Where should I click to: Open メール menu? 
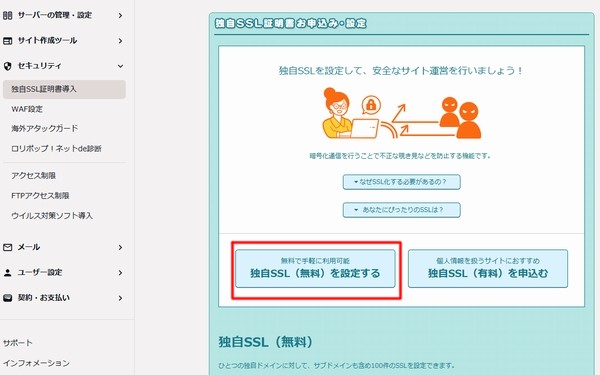pyautogui.click(x=29, y=247)
